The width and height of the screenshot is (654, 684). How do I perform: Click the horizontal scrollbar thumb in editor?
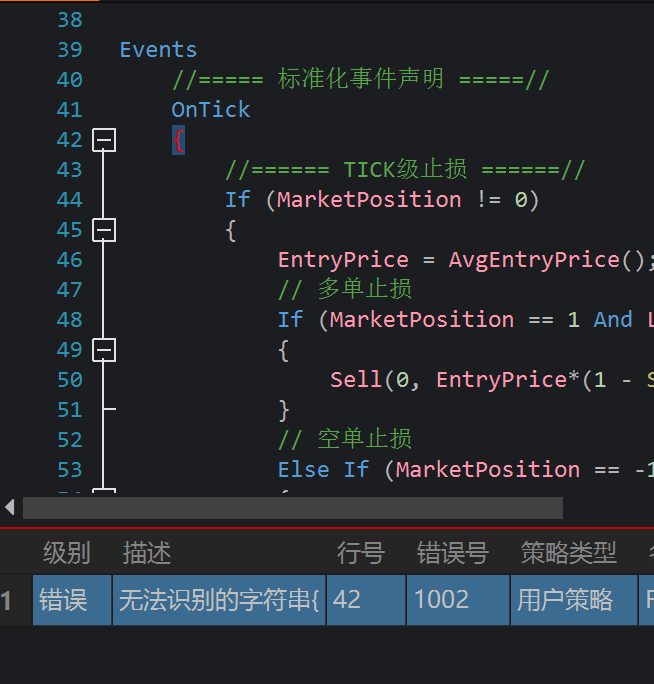[292, 508]
